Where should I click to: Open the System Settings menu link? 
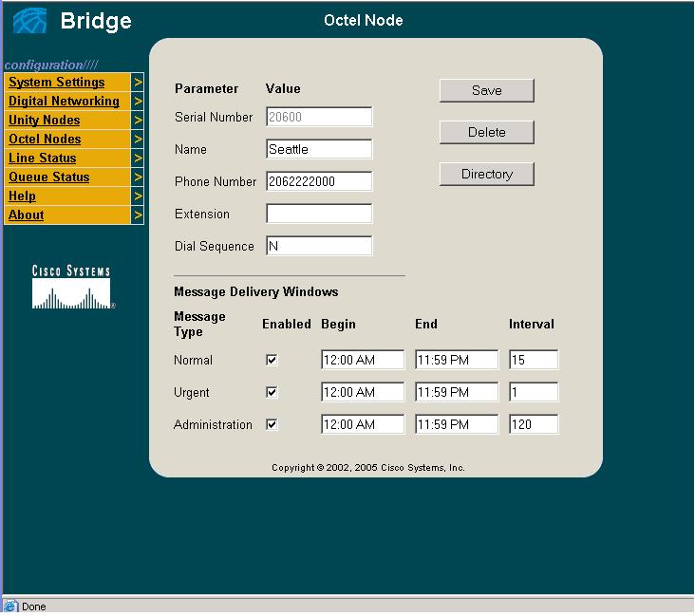[x=57, y=83]
